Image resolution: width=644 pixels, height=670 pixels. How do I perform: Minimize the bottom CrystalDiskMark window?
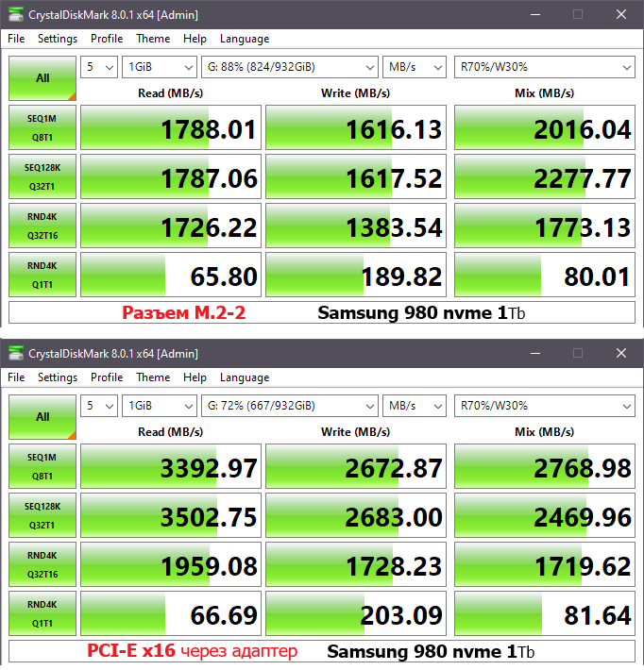[x=535, y=353]
